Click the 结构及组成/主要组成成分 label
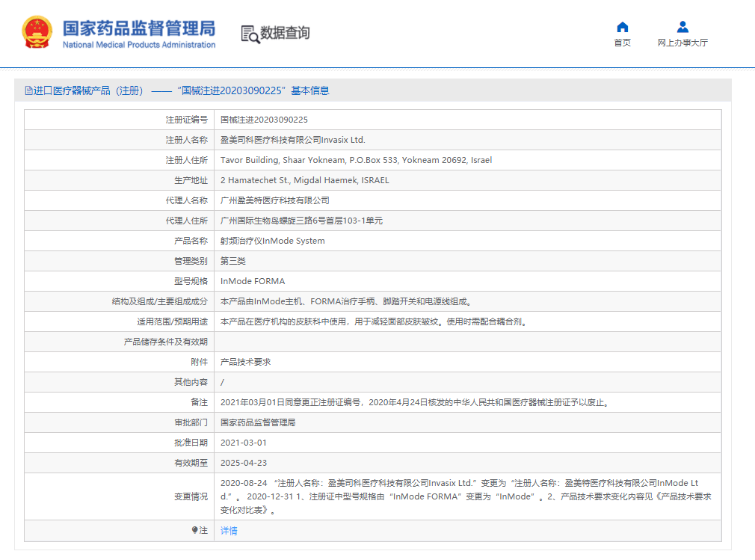755x560 pixels. coord(160,301)
